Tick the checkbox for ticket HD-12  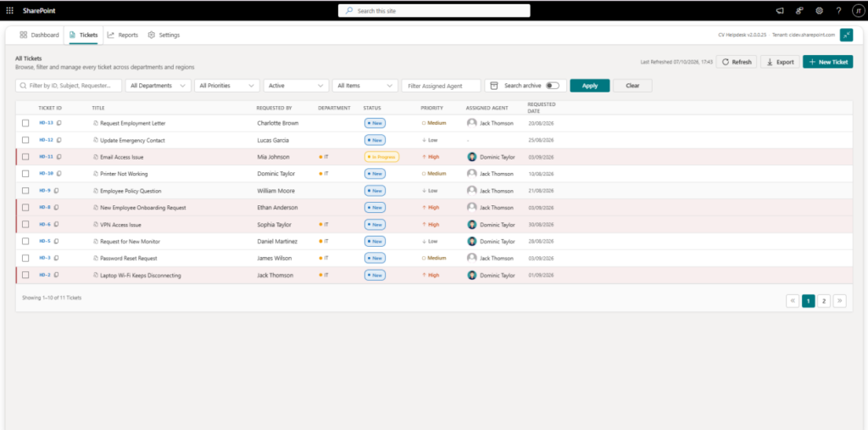pos(25,140)
